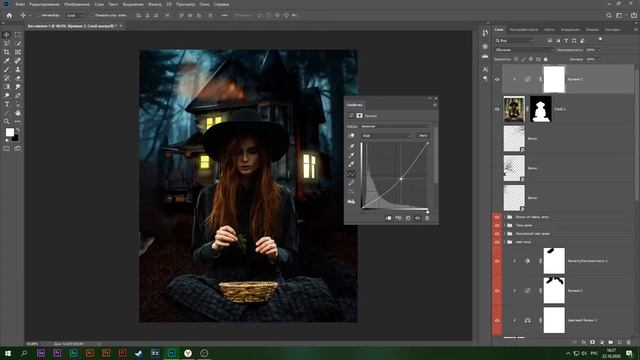Select the Crop tool

7,52
